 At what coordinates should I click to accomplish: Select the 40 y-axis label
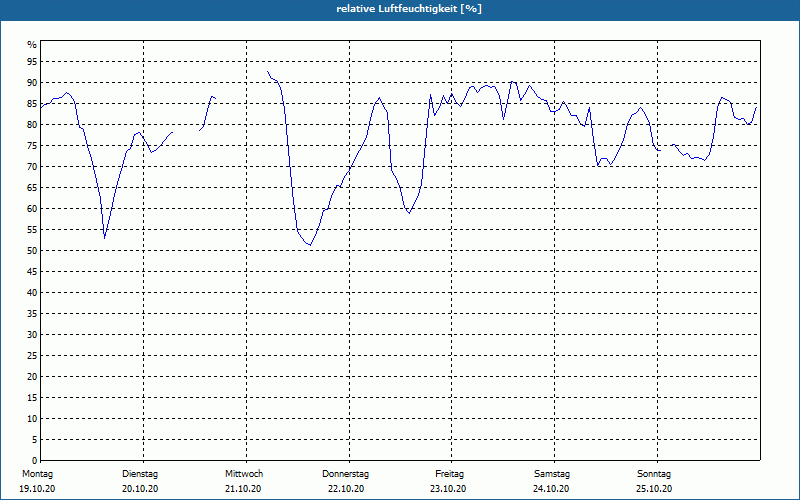pyautogui.click(x=32, y=292)
